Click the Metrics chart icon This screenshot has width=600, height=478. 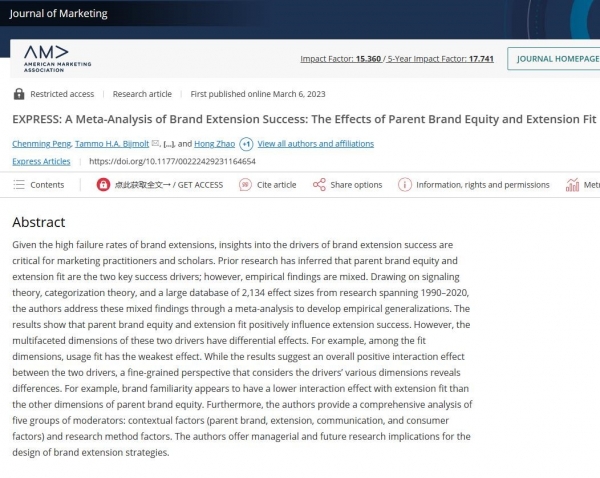point(572,185)
